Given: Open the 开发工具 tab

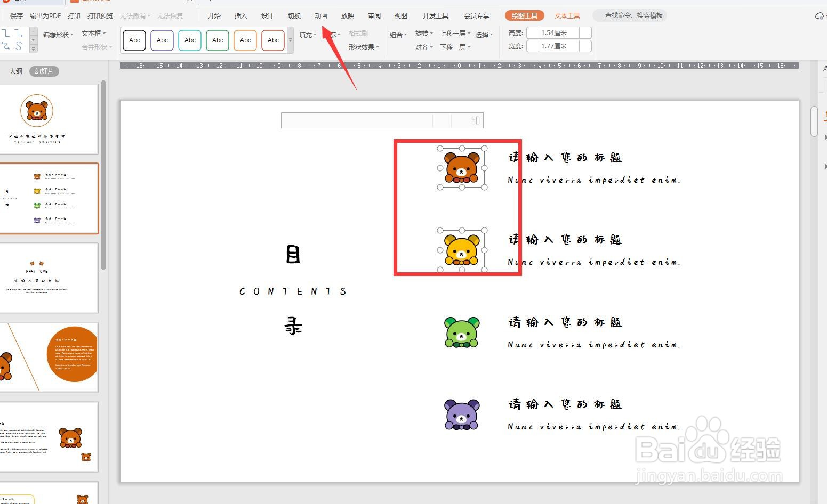Looking at the screenshot, I should [x=436, y=15].
